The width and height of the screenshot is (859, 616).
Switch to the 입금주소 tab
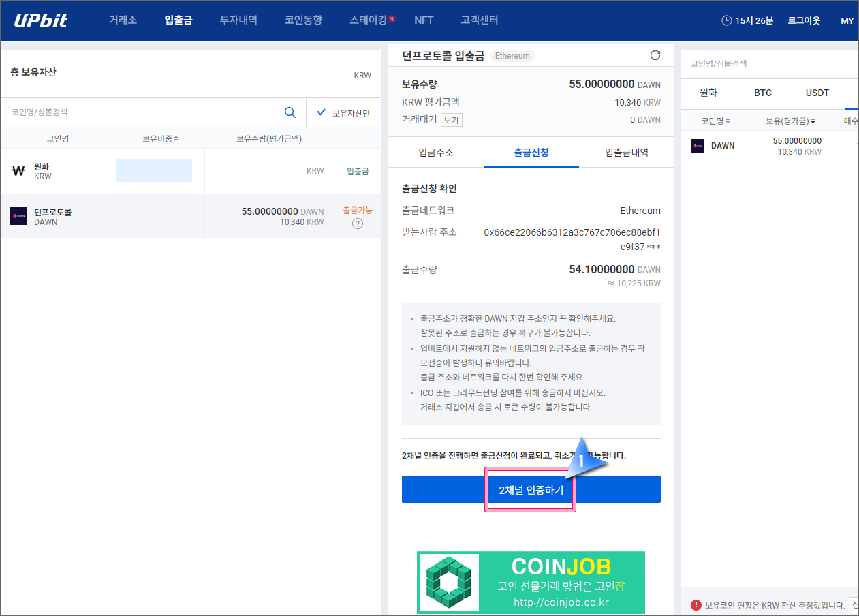(436, 153)
